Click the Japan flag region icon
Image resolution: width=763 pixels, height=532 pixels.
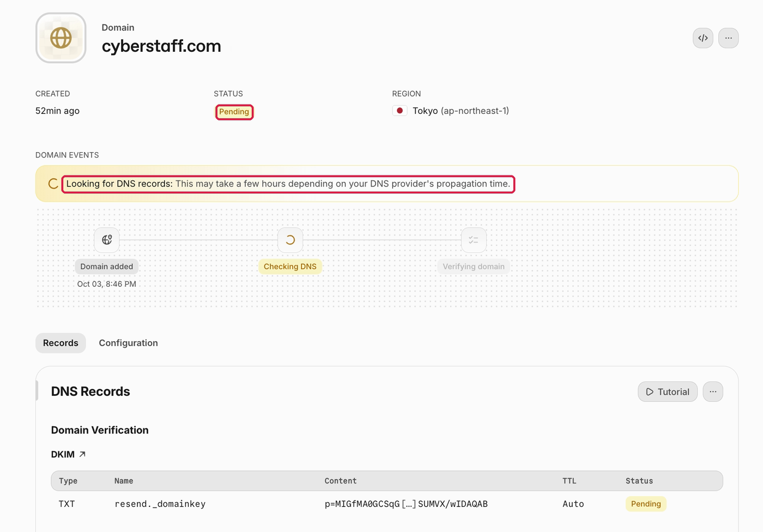pyautogui.click(x=399, y=111)
